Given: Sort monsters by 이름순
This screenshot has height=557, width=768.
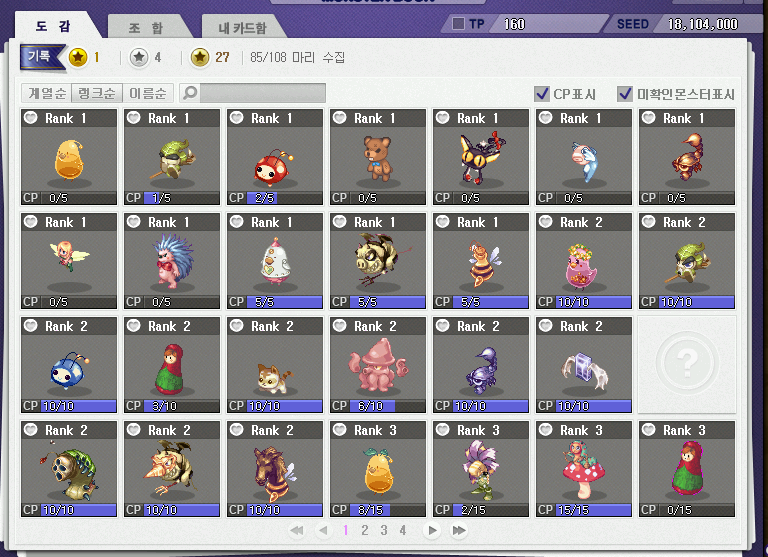Looking at the screenshot, I should click(147, 93).
